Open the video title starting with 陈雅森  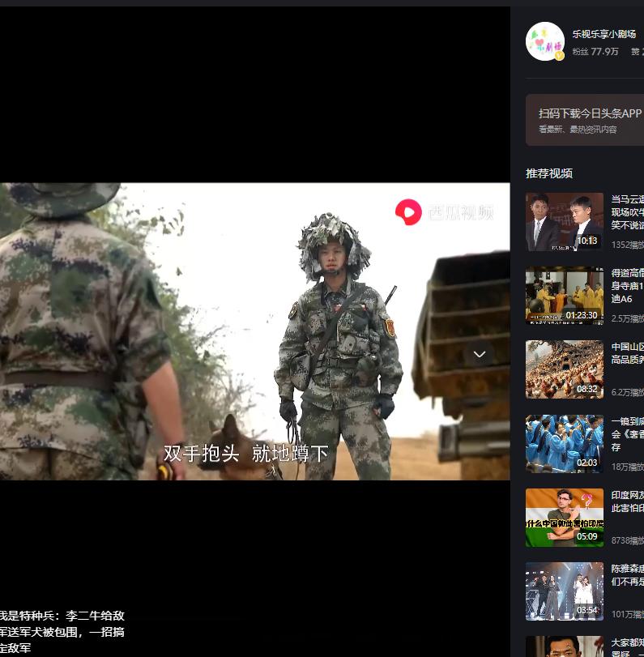click(627, 575)
